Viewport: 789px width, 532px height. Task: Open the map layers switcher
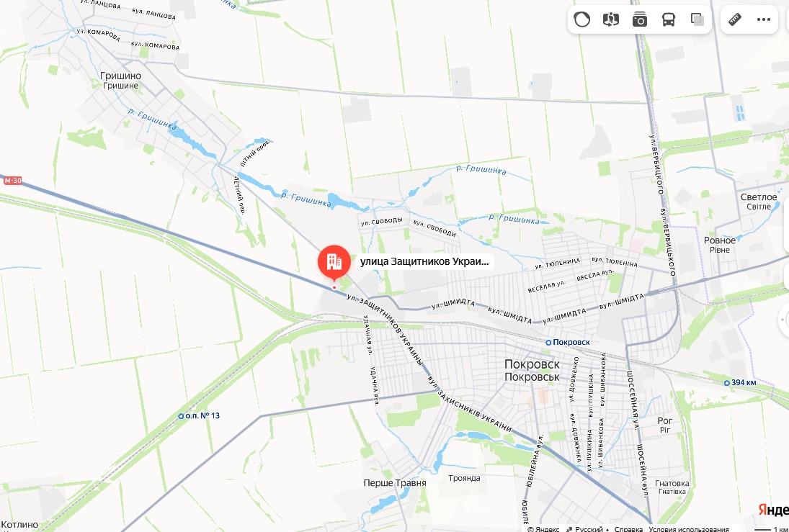pyautogui.click(x=697, y=19)
